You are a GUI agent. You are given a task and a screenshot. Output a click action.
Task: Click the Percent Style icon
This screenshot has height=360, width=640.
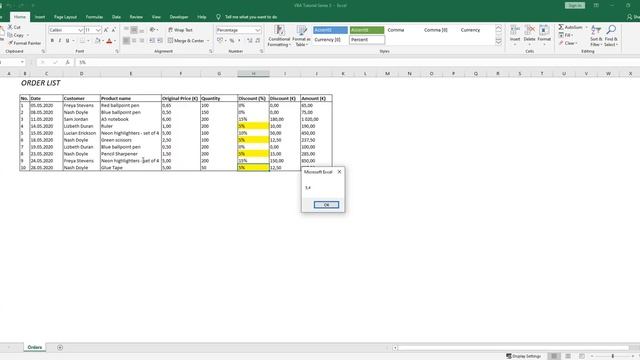click(231, 40)
